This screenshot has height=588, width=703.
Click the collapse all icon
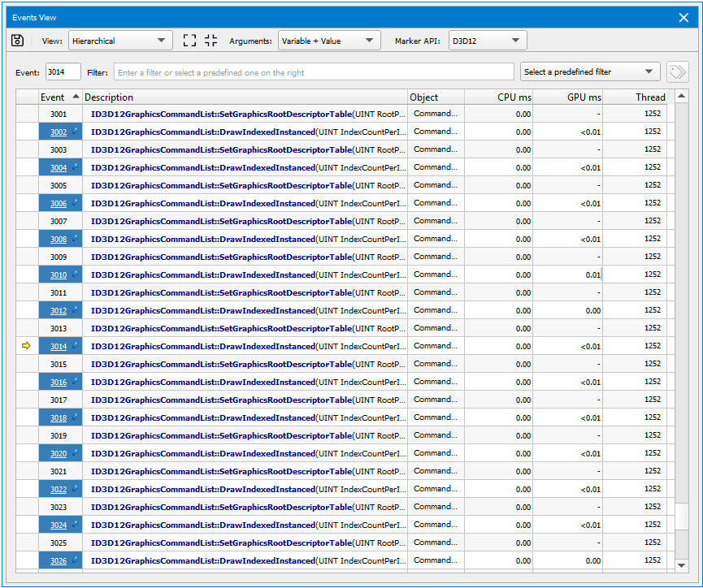tap(211, 41)
